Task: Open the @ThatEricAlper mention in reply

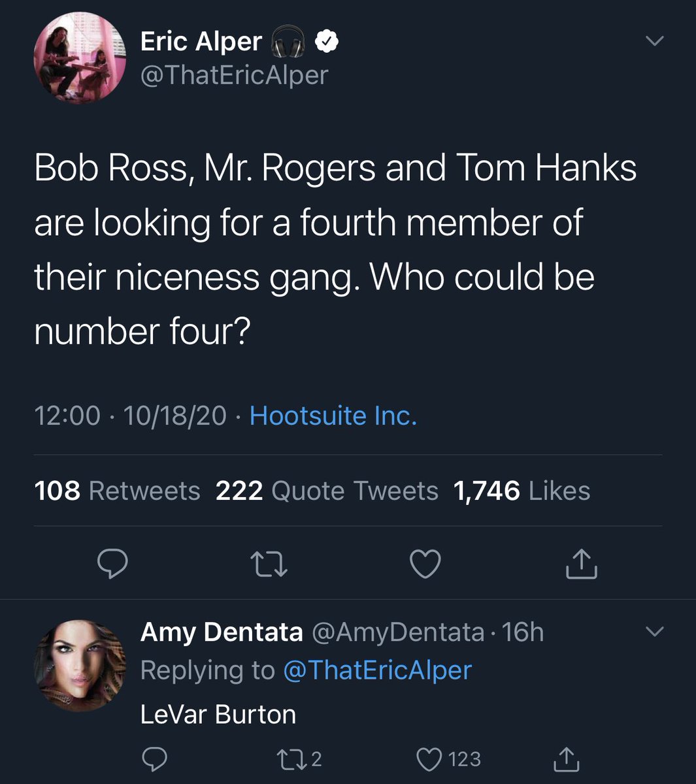Action: (x=377, y=670)
